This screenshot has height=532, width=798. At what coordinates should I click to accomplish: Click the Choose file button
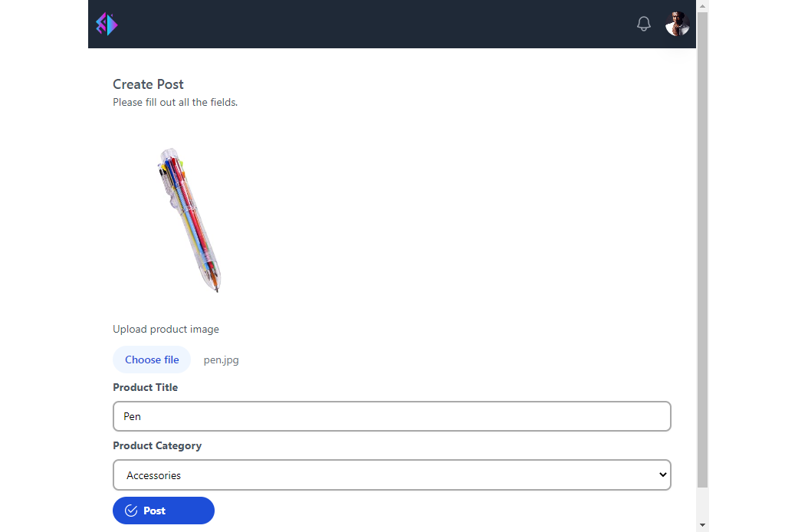(x=152, y=360)
